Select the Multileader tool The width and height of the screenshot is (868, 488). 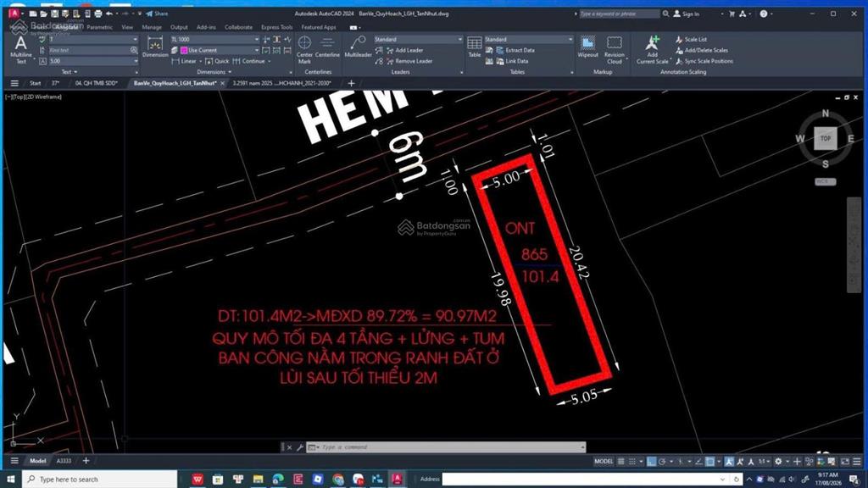[358, 47]
